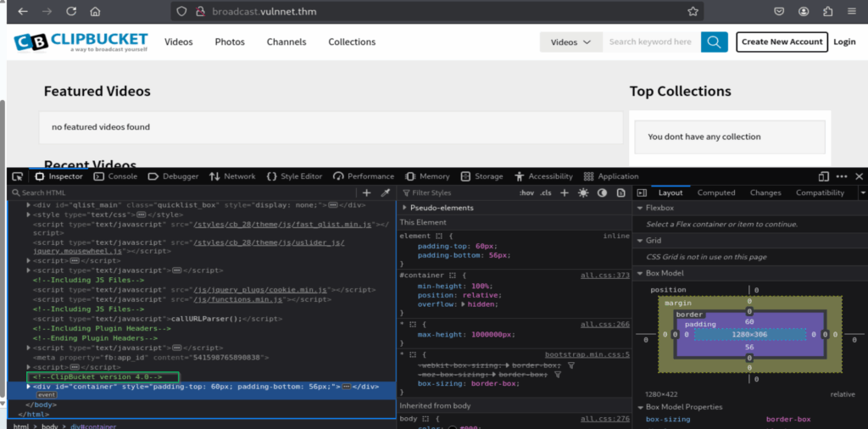Collapse the Flexbox section
Image resolution: width=868 pixels, height=429 pixels.
pos(641,208)
